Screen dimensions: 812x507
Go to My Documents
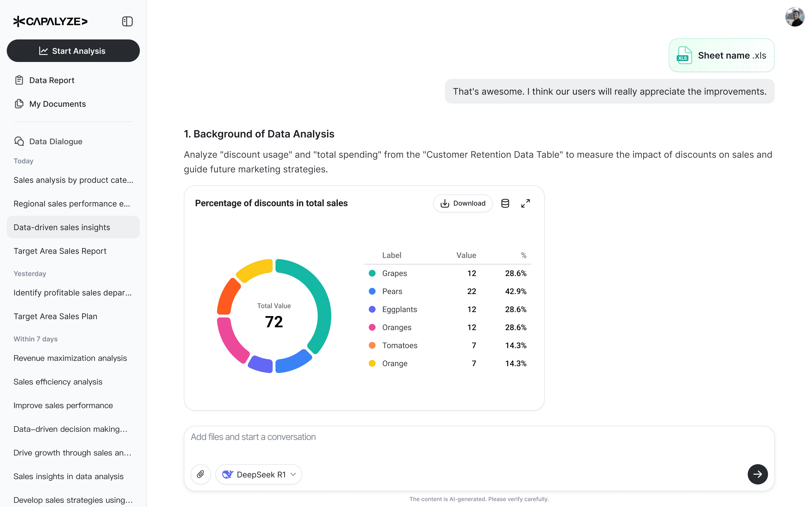point(58,104)
